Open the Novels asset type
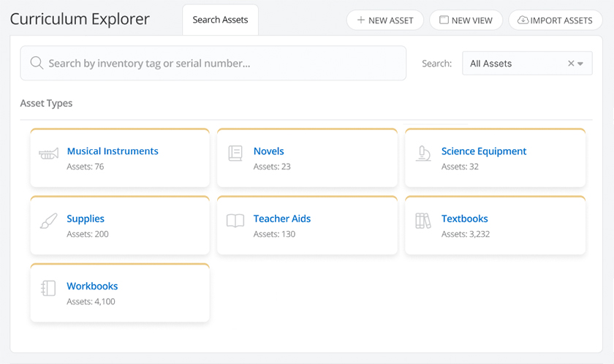Screen dimensions: 614x364 (269, 151)
